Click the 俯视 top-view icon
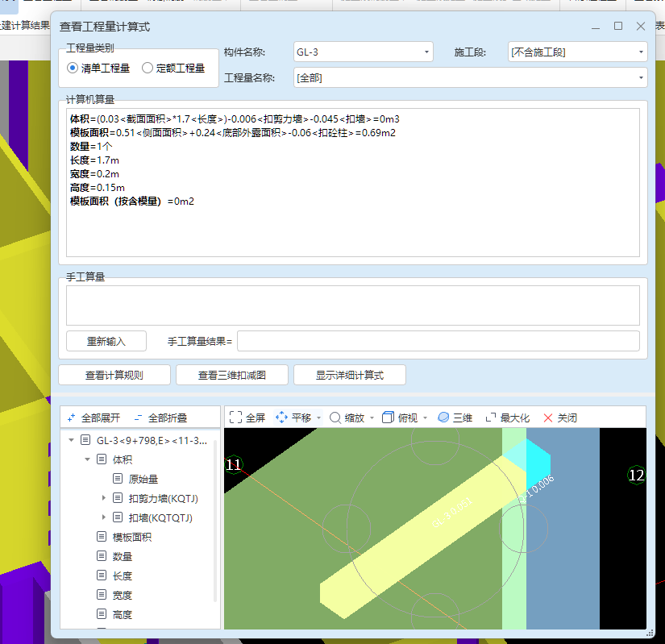Image resolution: width=665 pixels, height=644 pixels. [388, 418]
